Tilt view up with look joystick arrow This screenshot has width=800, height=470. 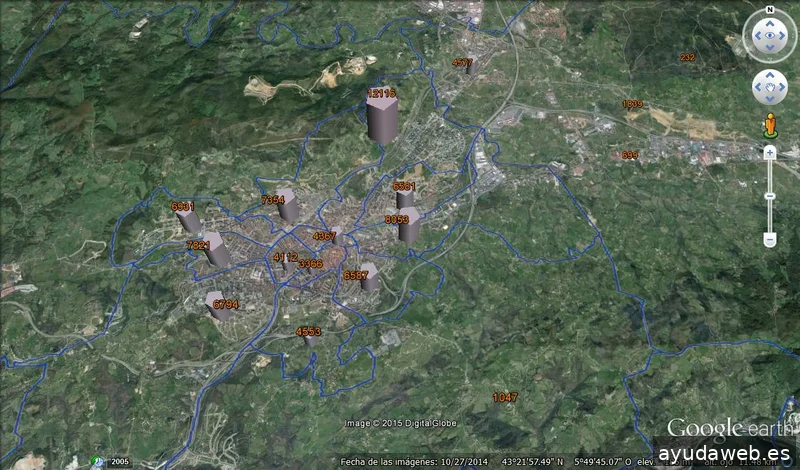[770, 23]
